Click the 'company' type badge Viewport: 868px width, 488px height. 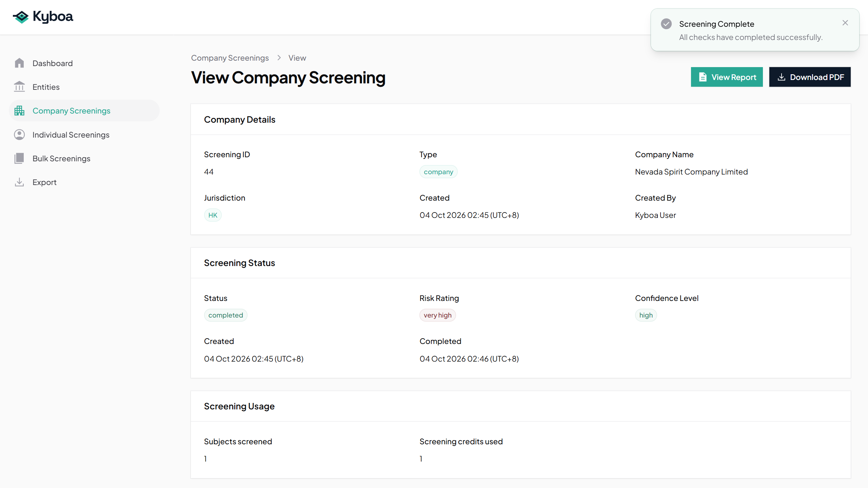[x=438, y=172]
